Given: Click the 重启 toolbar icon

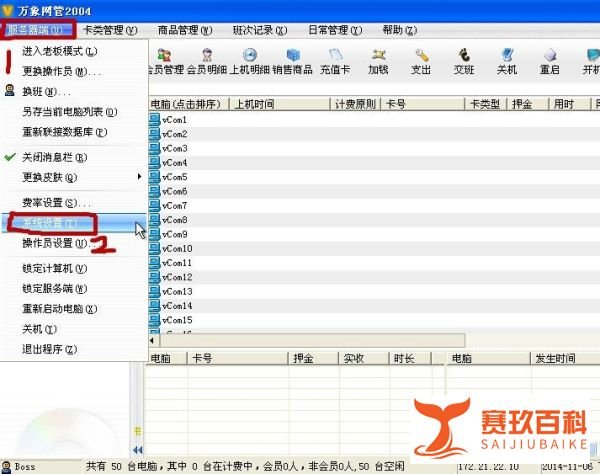Looking at the screenshot, I should [x=550, y=55].
